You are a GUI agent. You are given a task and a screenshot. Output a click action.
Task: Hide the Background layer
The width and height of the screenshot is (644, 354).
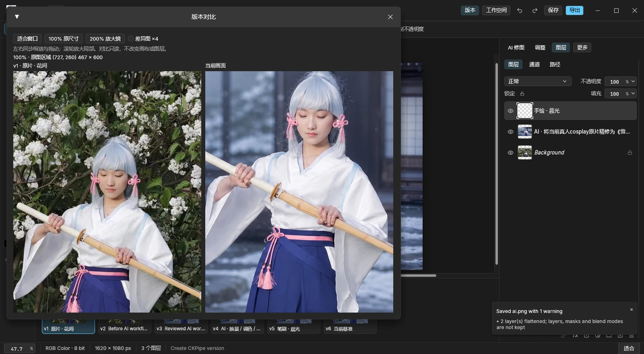coord(510,152)
